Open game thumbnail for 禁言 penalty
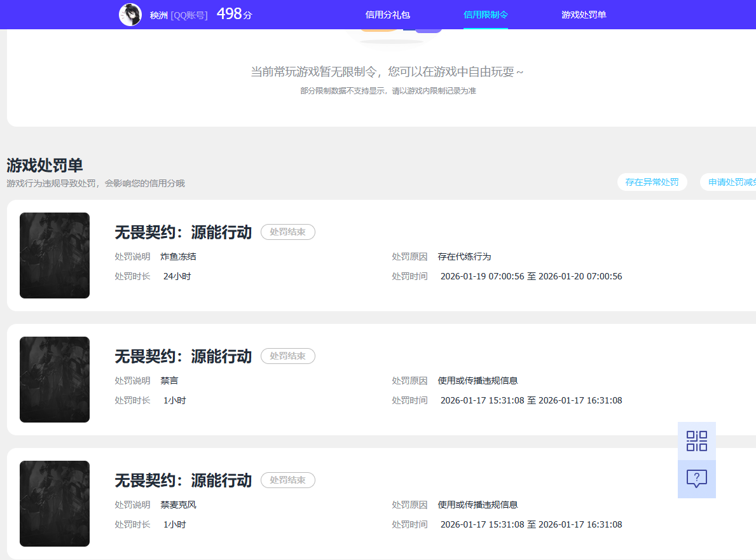 (x=55, y=379)
